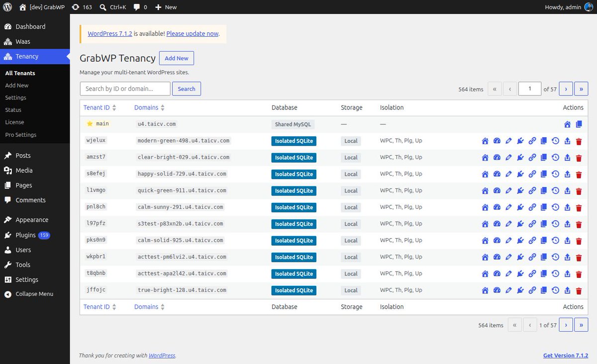The height and width of the screenshot is (364, 597).
Task: Click the WordPress logo in the admin bar
Action: coord(7,7)
